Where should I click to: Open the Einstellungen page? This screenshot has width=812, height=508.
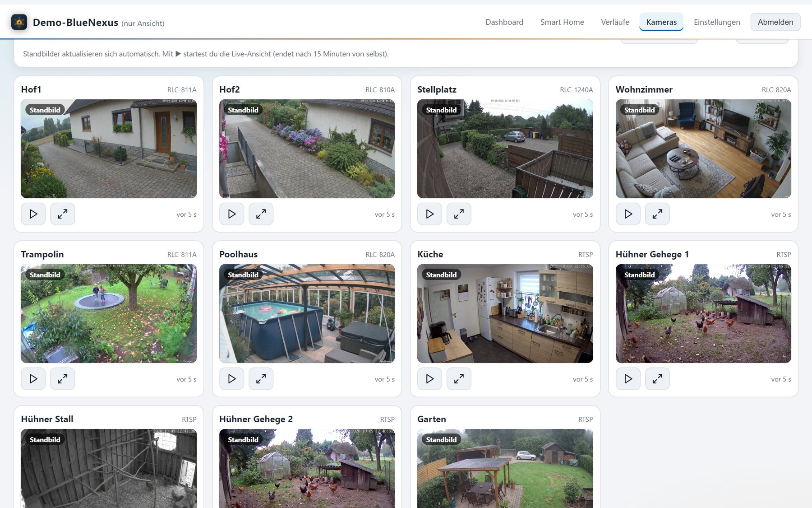[717, 22]
